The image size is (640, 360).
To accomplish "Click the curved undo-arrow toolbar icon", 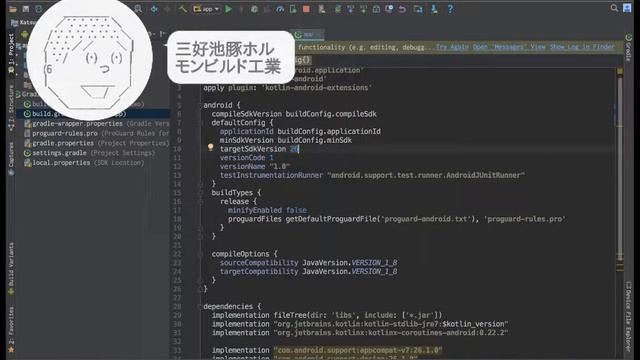I will [x=402, y=9].
